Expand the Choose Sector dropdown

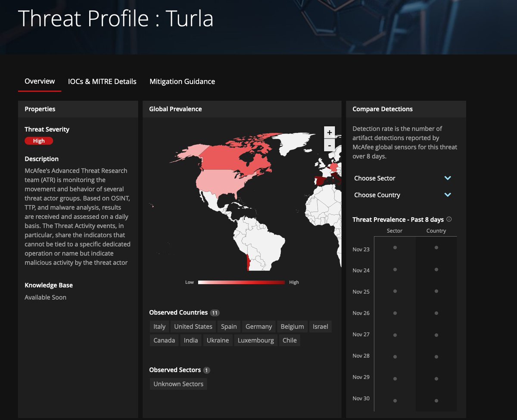(402, 178)
